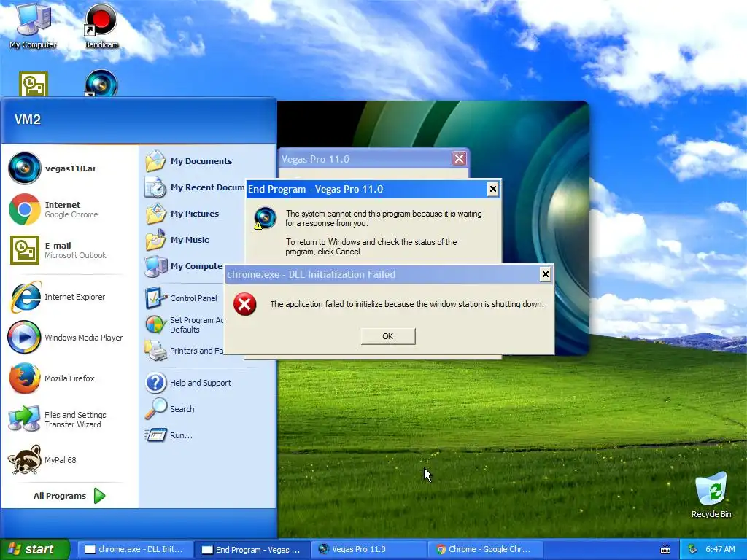Screen dimensions: 747x560
Task: Click OK in chrome.exe error dialog
Action: 388,336
